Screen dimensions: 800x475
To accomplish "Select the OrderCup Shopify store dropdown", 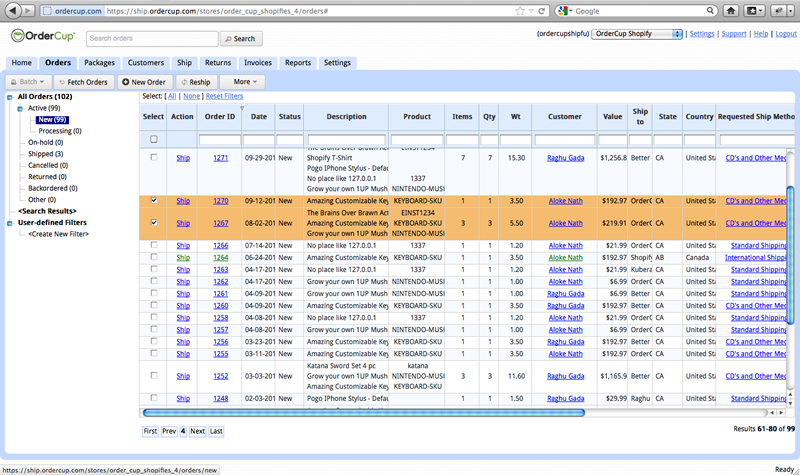I will [637, 34].
